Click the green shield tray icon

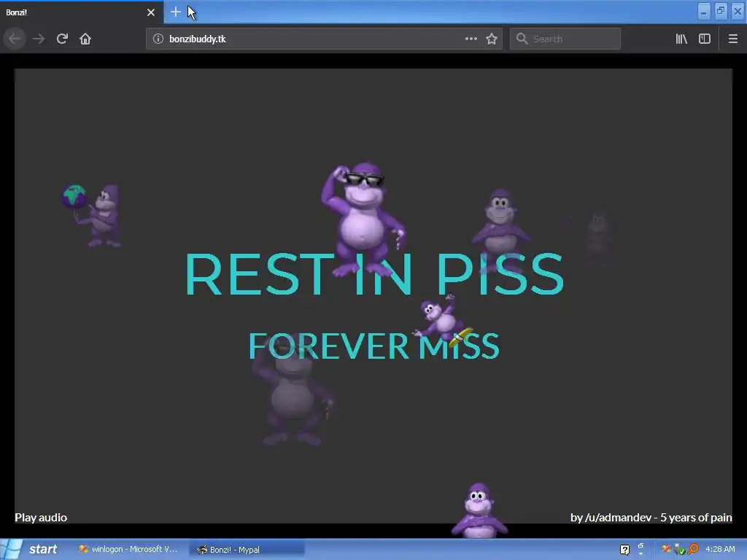tap(680, 550)
